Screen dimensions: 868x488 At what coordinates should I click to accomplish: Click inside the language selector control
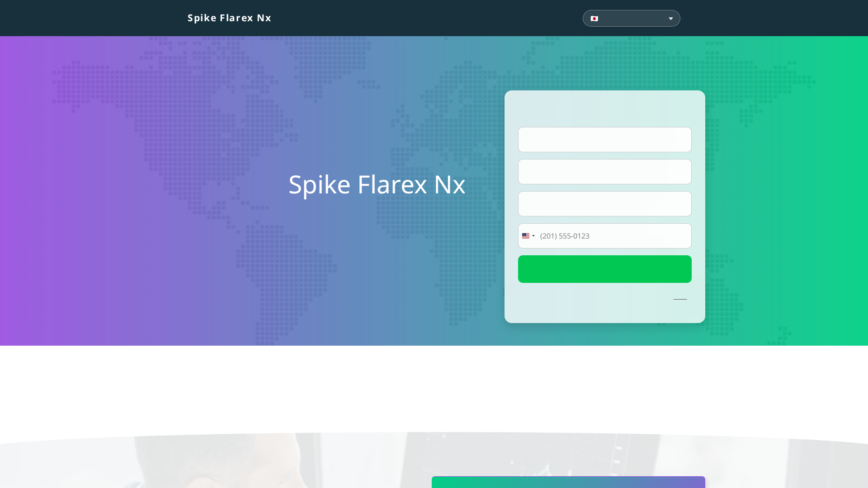click(x=631, y=18)
